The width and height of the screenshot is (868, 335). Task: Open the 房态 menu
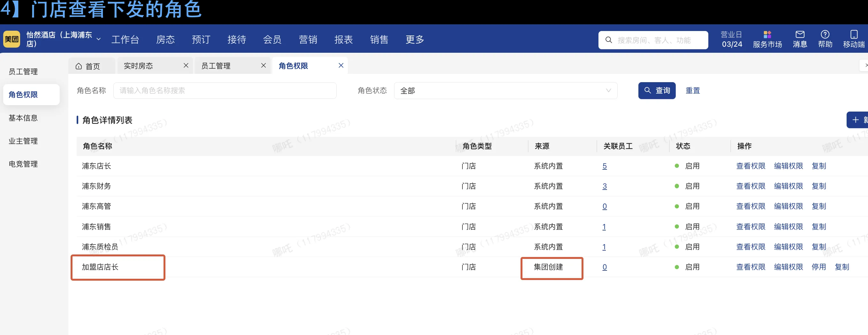tap(165, 39)
